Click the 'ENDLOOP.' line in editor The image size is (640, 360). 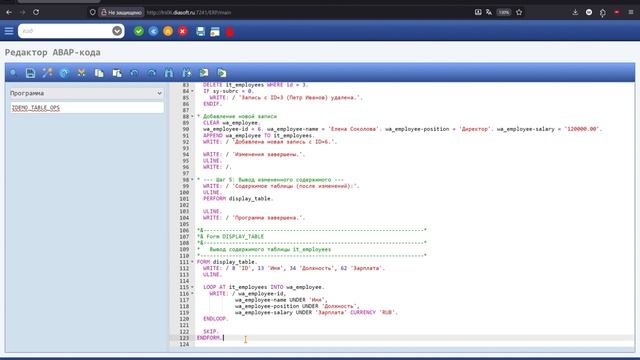pyautogui.click(x=216, y=319)
